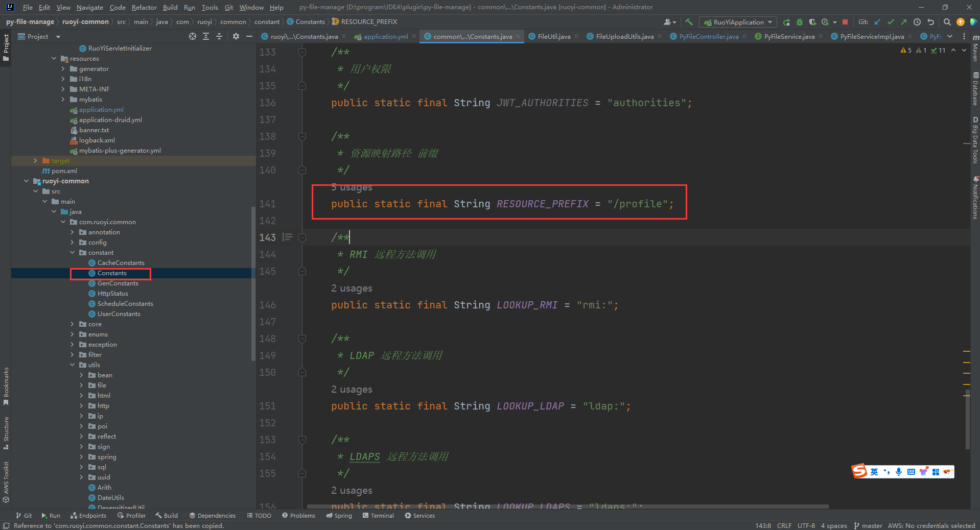Open Structure tool window
This screenshot has height=530, width=980.
point(6,433)
